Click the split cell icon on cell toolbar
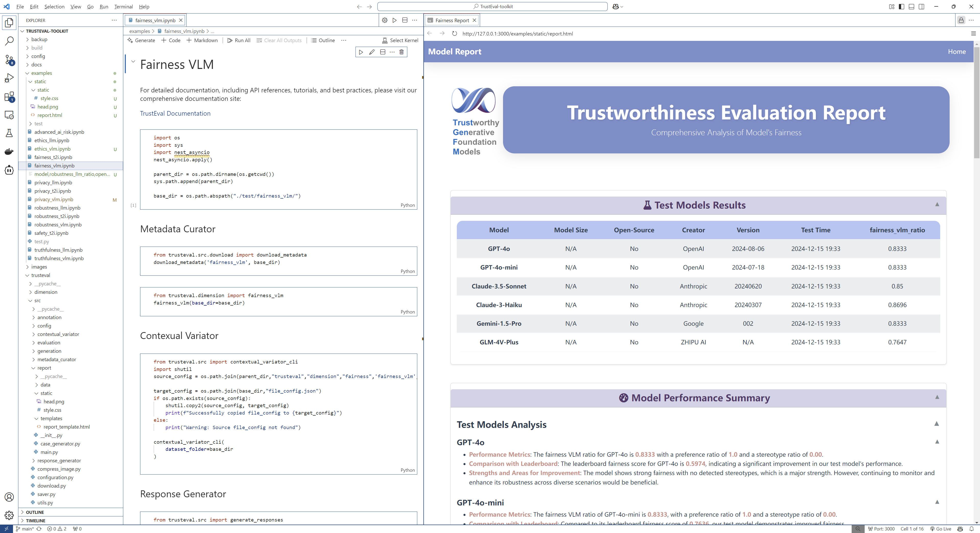 click(383, 52)
